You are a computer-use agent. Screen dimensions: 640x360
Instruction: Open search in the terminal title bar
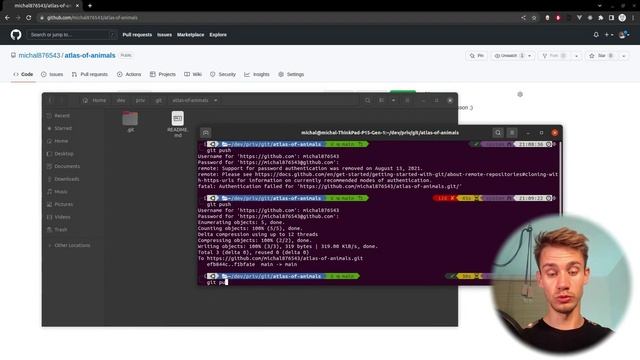coord(498,133)
